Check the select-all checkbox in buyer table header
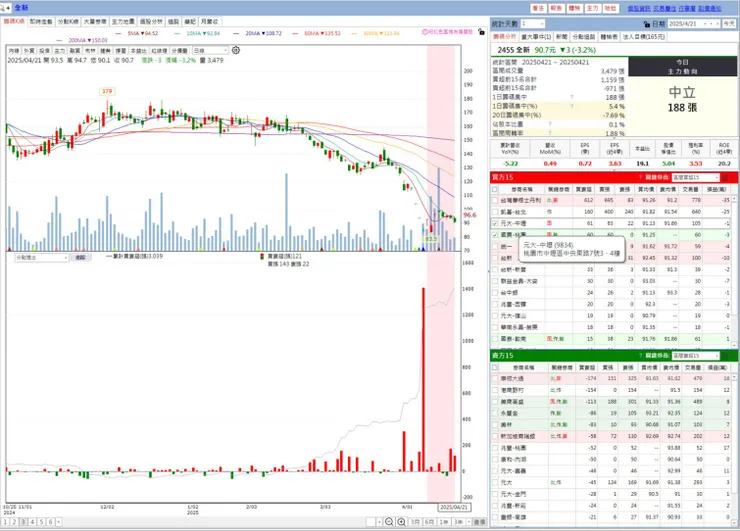 (495, 189)
